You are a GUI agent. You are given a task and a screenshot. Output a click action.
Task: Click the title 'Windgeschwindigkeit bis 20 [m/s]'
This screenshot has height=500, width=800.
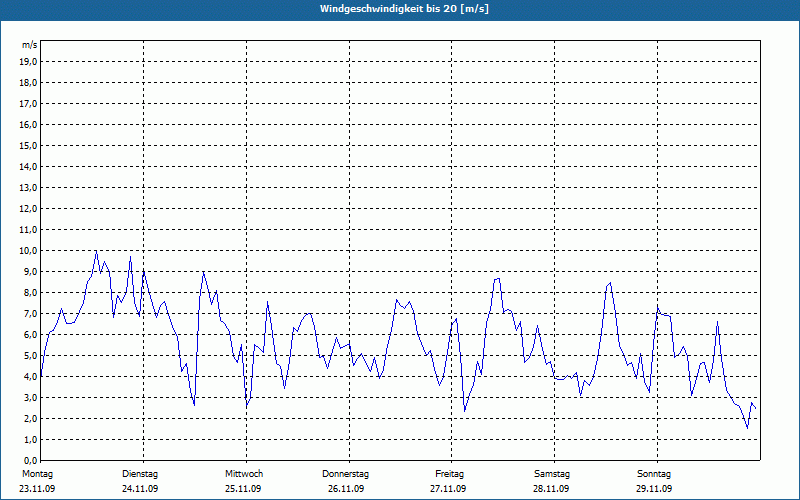point(404,9)
